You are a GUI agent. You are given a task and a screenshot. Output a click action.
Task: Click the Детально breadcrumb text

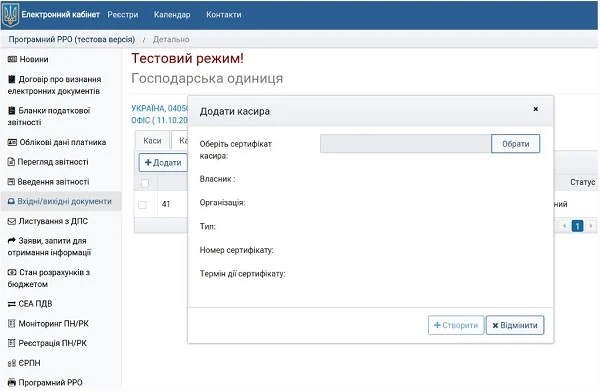coord(171,39)
